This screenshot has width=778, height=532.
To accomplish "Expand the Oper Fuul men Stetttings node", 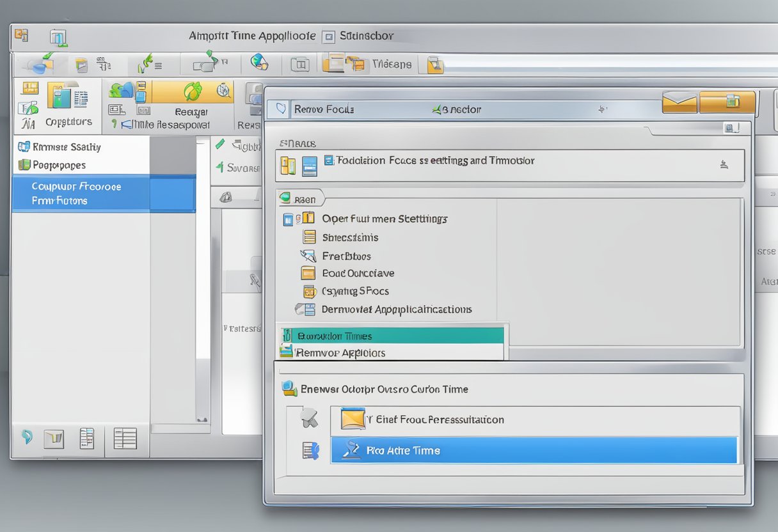I will click(x=289, y=219).
